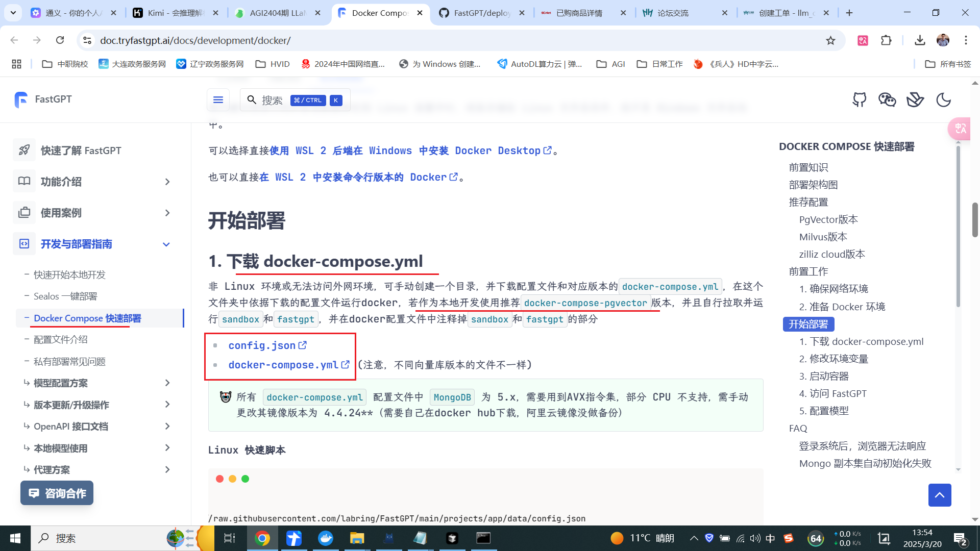The width and height of the screenshot is (980, 551).
Task: Bookmark this page with star icon
Action: pos(830,40)
